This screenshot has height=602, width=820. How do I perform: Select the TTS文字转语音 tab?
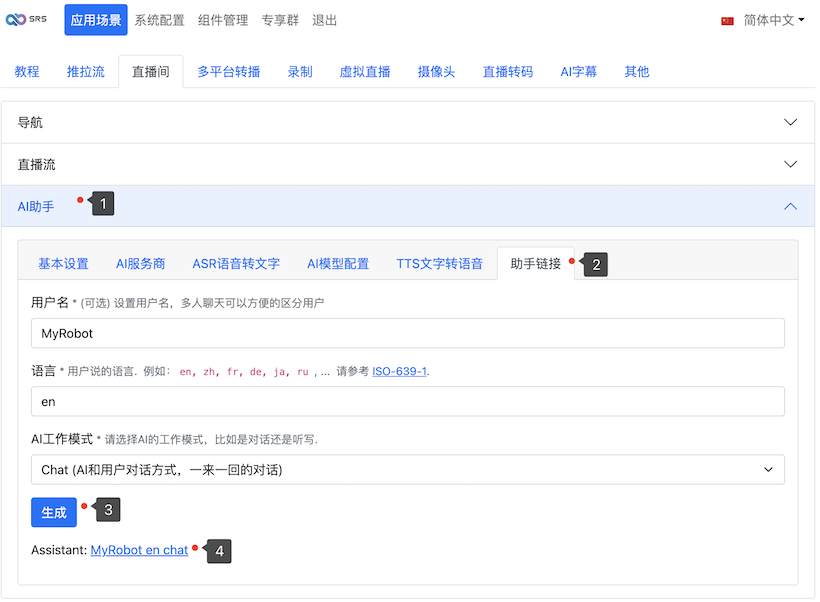coord(439,264)
